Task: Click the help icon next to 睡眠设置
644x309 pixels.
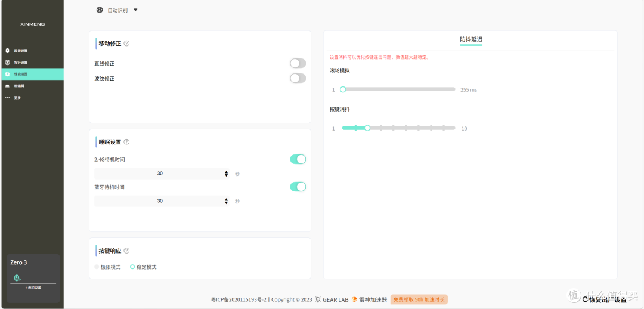Action: tap(126, 142)
